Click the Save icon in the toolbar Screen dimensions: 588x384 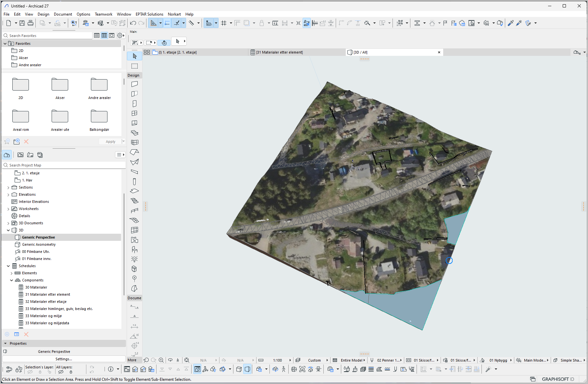tap(22, 23)
